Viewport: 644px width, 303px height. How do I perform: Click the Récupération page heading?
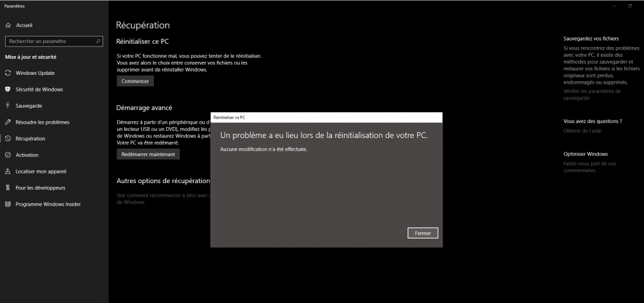click(143, 25)
